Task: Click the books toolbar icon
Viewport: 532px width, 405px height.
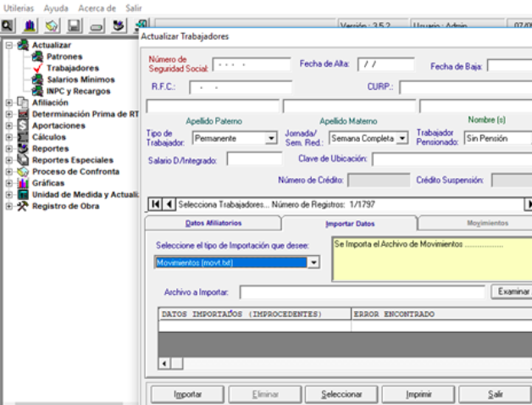Action: [30, 25]
